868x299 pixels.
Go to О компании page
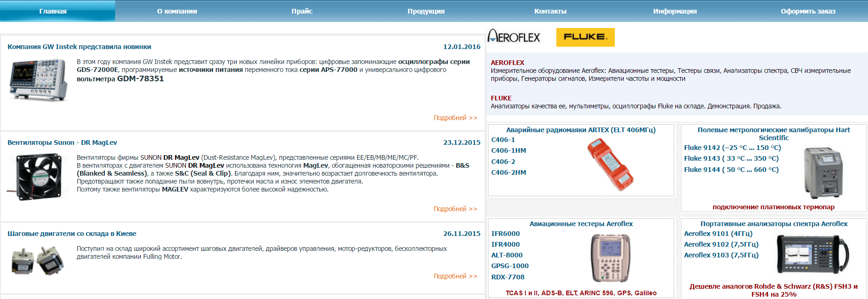tap(177, 11)
